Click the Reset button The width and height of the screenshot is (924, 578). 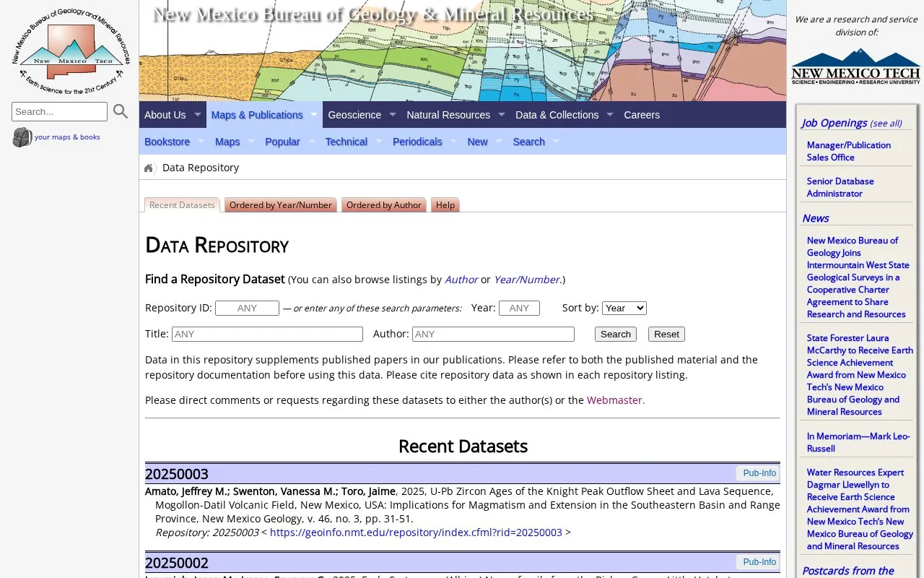pyautogui.click(x=666, y=334)
